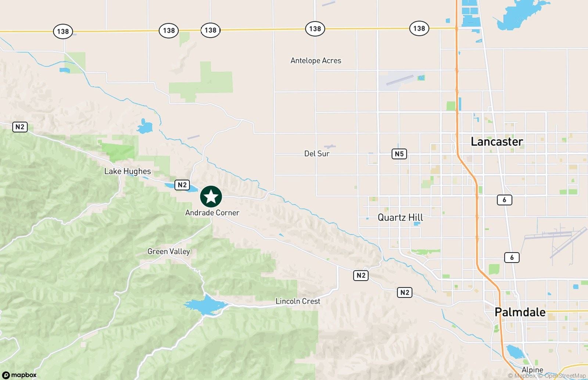Open the Mapbox logo link
The height and width of the screenshot is (380, 588).
pos(19,375)
